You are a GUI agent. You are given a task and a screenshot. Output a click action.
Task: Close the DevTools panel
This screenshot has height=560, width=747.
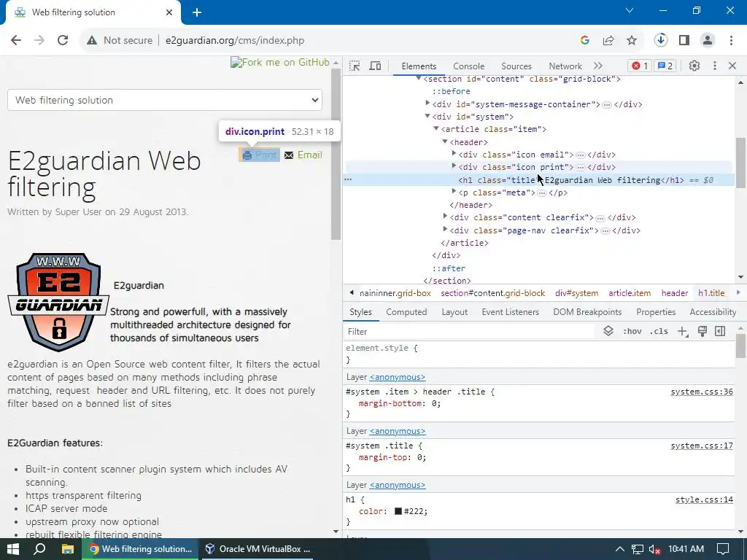tap(732, 66)
